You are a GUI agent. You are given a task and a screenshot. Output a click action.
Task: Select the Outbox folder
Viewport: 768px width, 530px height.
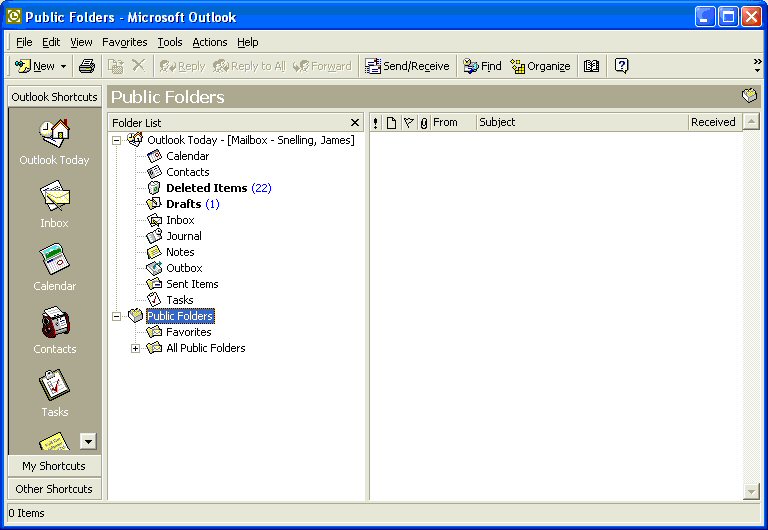pyautogui.click(x=184, y=268)
